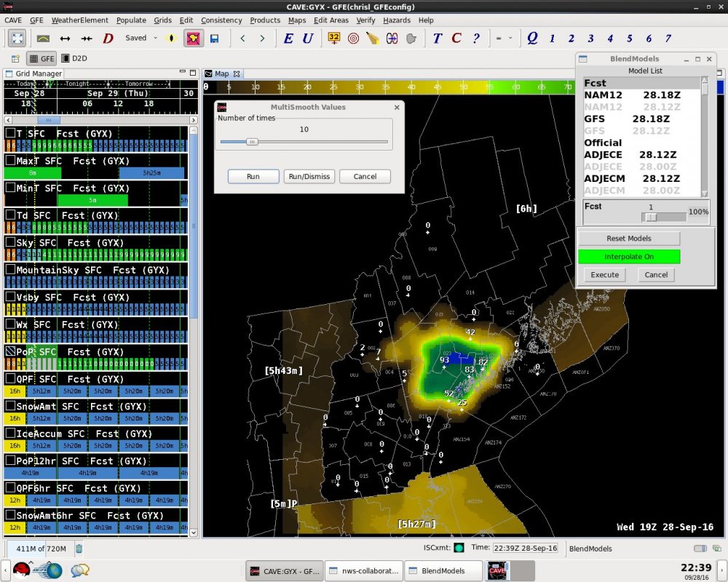Click the double-headed expand arrows icon

click(65, 39)
